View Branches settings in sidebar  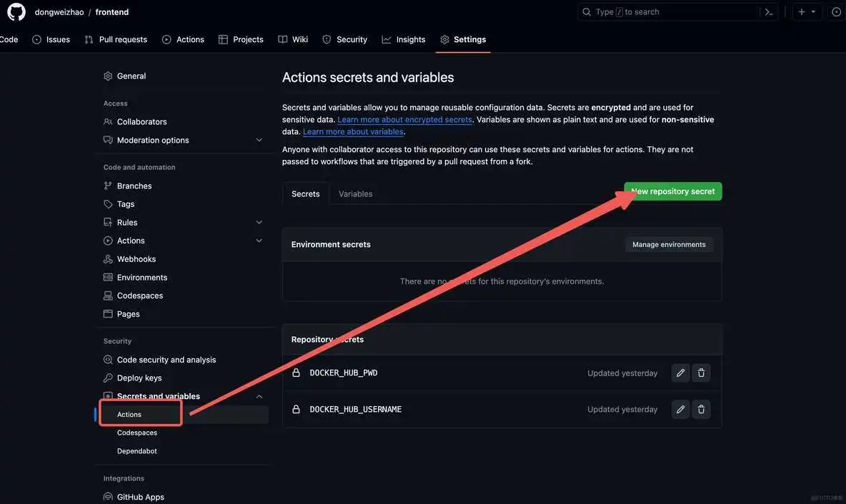(133, 185)
